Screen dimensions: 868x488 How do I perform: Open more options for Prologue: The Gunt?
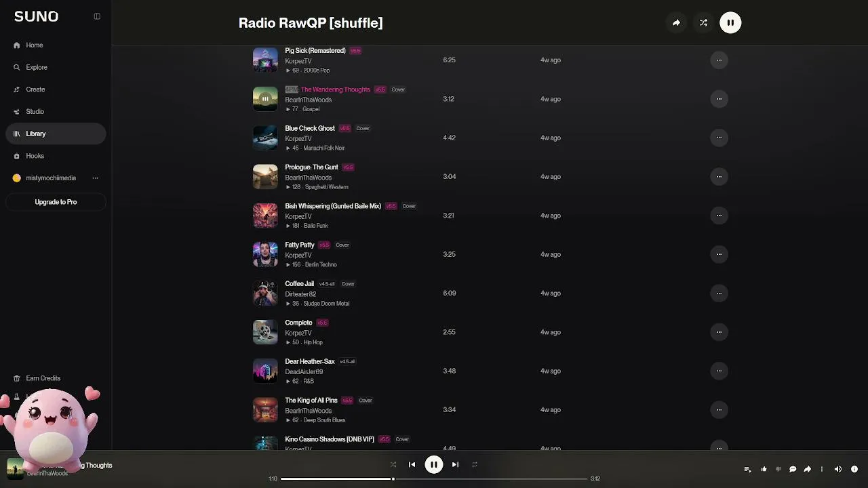click(719, 176)
